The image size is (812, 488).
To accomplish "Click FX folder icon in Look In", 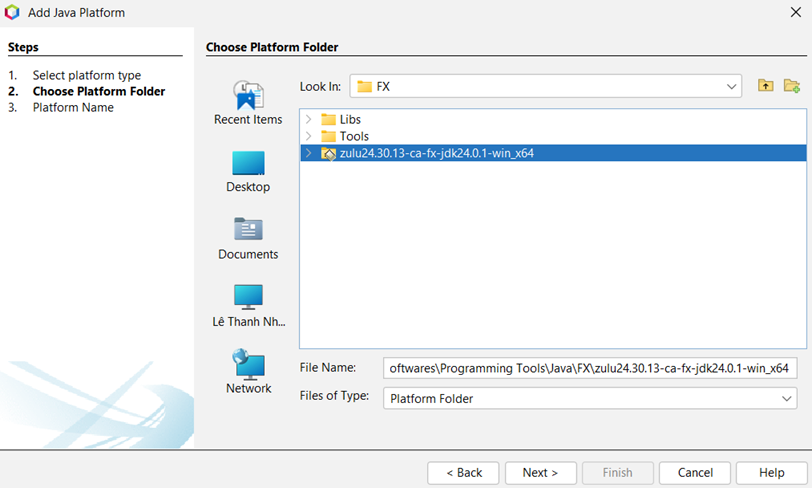I will (x=365, y=87).
